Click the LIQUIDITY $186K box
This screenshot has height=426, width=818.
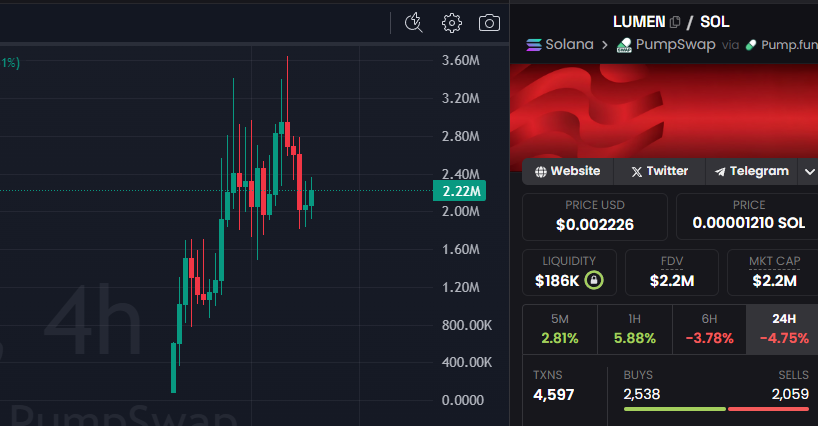point(569,272)
